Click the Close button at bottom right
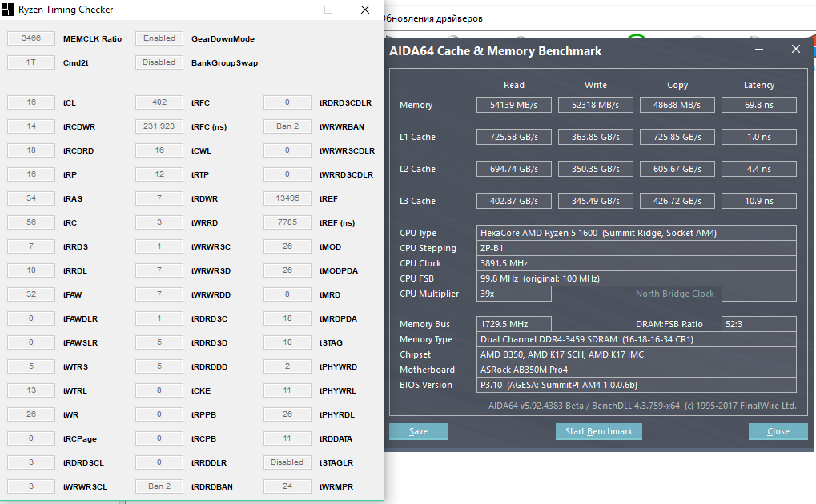Viewport: 816px width, 504px height. [x=778, y=431]
